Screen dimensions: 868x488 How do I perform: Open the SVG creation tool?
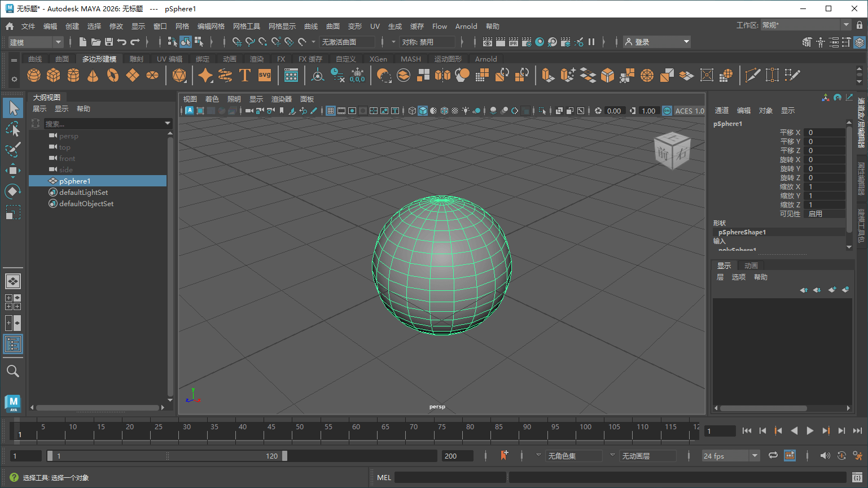[264, 75]
